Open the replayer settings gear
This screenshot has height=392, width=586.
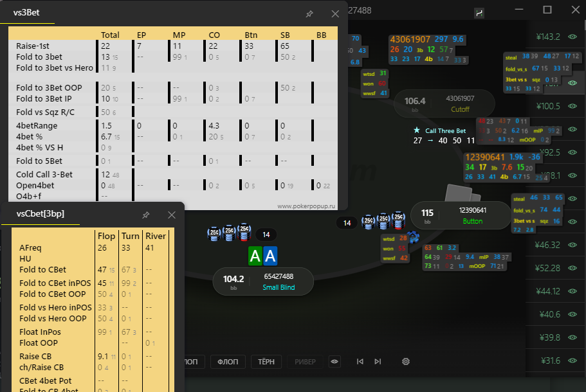406,361
